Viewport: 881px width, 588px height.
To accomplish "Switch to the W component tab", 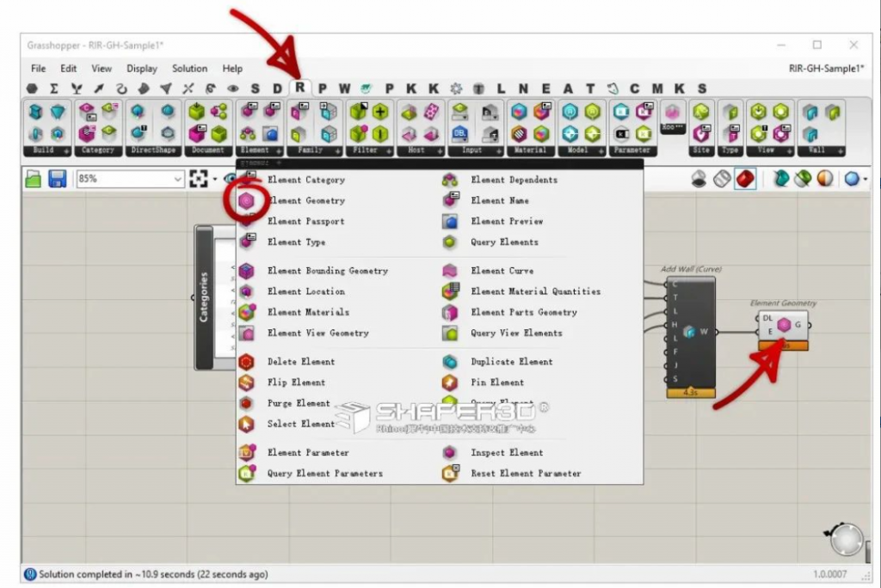I will coord(344,89).
